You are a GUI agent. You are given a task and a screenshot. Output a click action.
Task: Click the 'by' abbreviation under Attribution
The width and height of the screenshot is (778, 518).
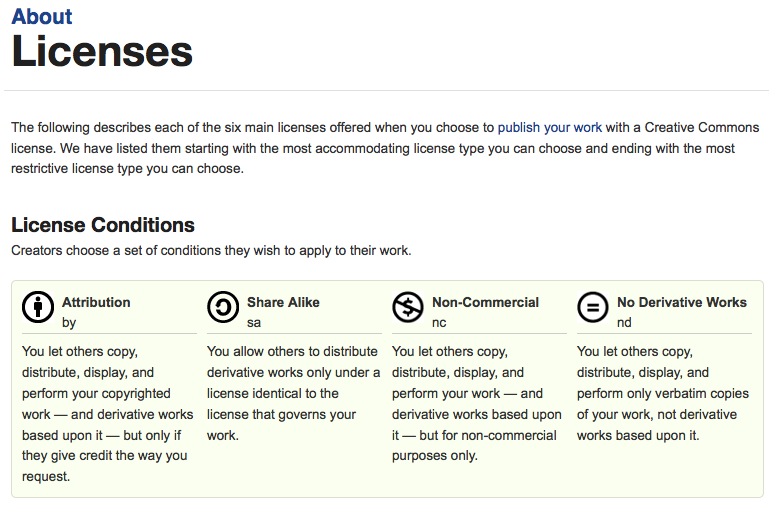69,323
